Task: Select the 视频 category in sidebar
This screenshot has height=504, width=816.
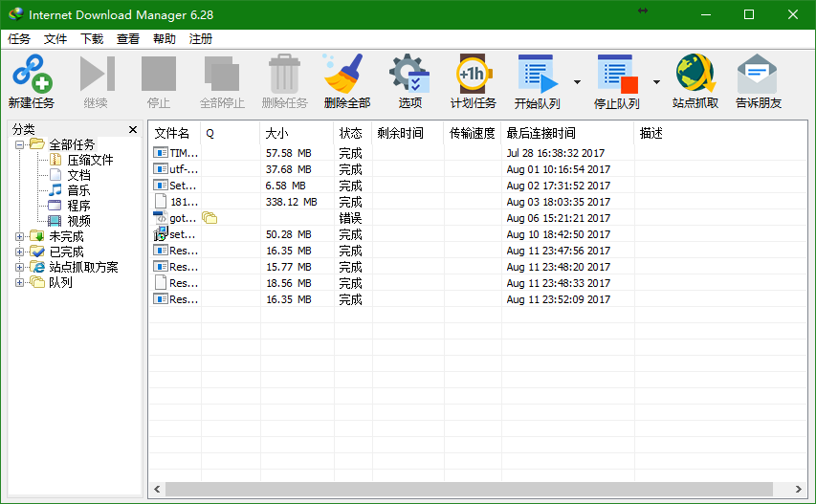Action: pos(78,221)
